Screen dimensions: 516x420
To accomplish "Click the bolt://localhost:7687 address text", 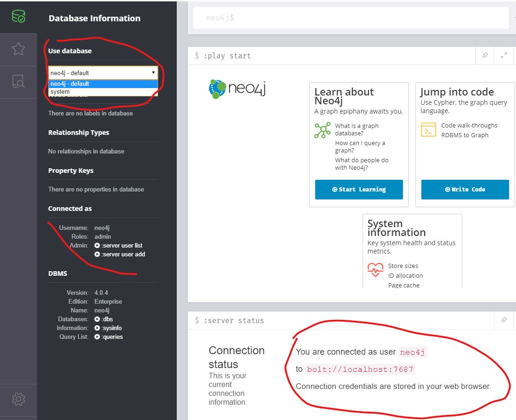I will tap(360, 369).
